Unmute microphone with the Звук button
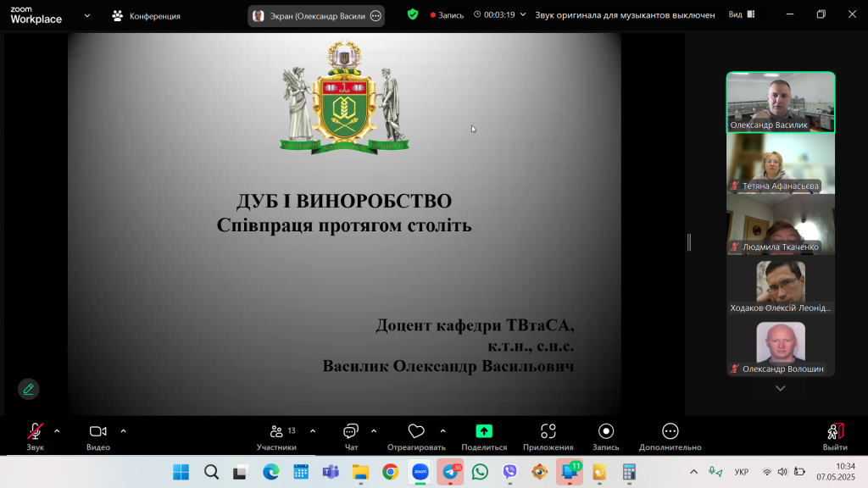 [x=35, y=436]
